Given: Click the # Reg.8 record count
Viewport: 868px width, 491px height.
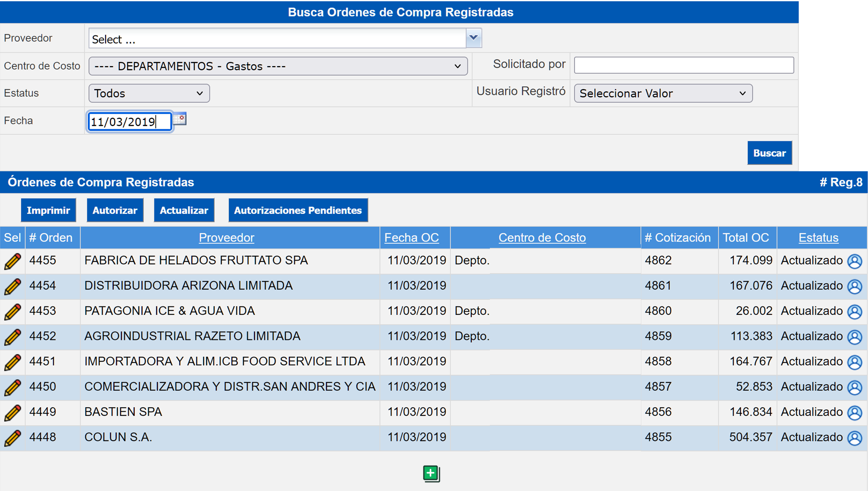Looking at the screenshot, I should click(x=841, y=182).
